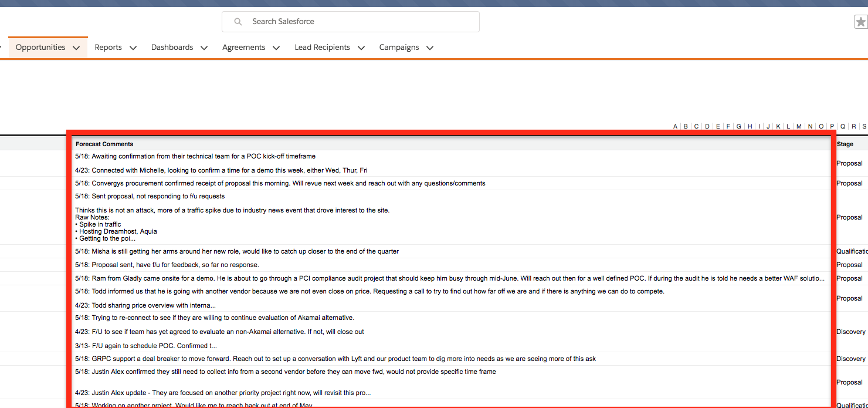868x408 pixels.
Task: Filter list by letter H
Action: (x=750, y=127)
